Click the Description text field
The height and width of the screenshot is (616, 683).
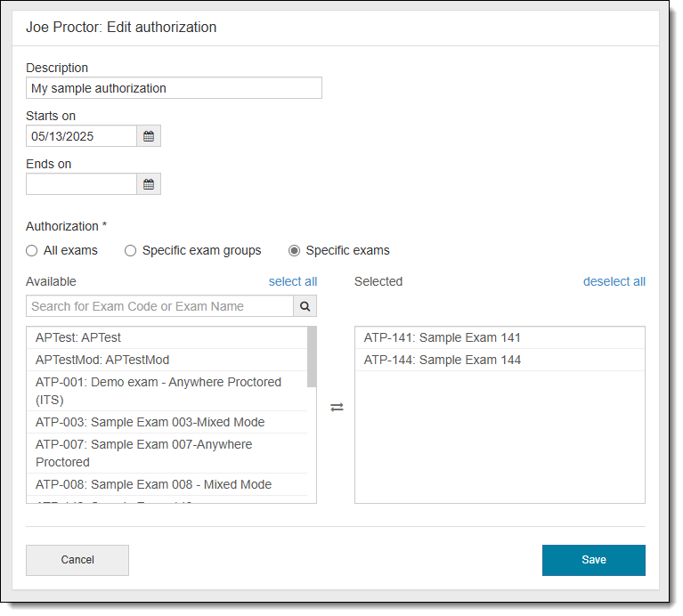point(174,88)
